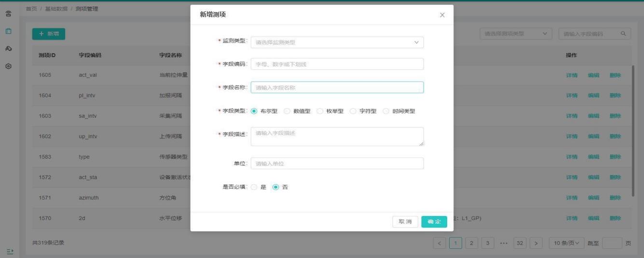This screenshot has height=258, width=644.
Task: Navigate to 基础数据 in the breadcrumb
Action: click(55, 10)
